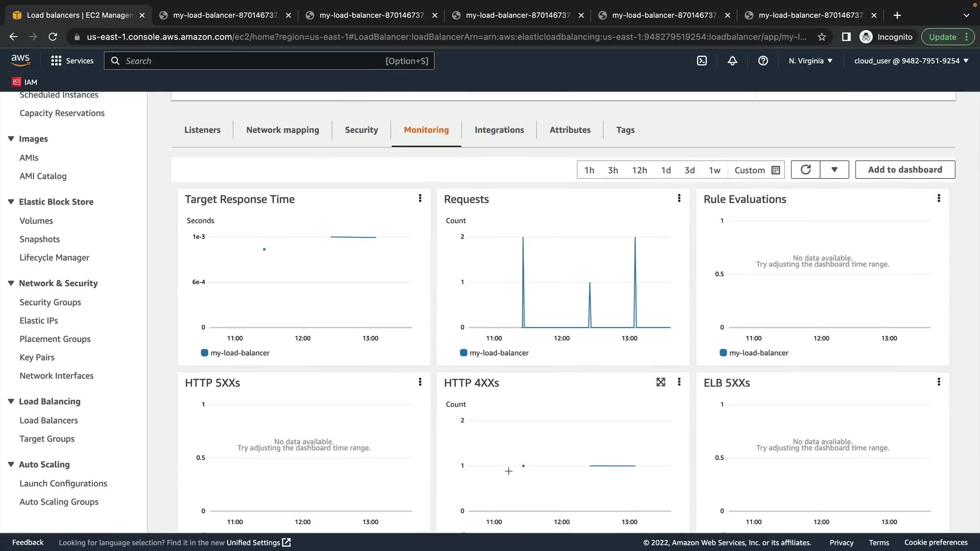Open the Services grid menu

(x=56, y=61)
